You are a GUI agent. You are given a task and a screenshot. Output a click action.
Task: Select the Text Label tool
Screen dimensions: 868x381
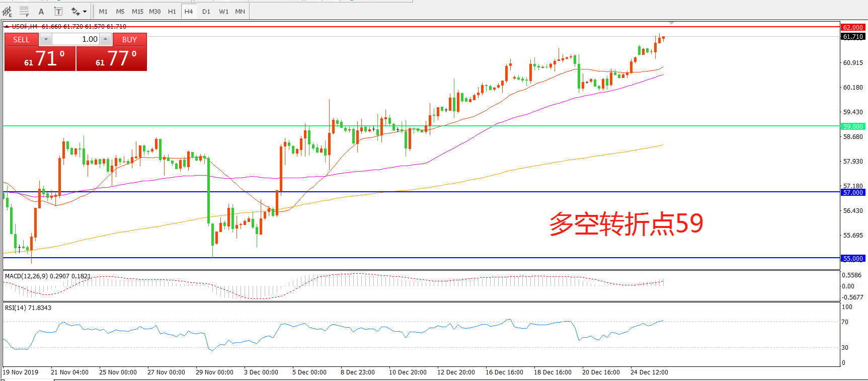point(58,11)
